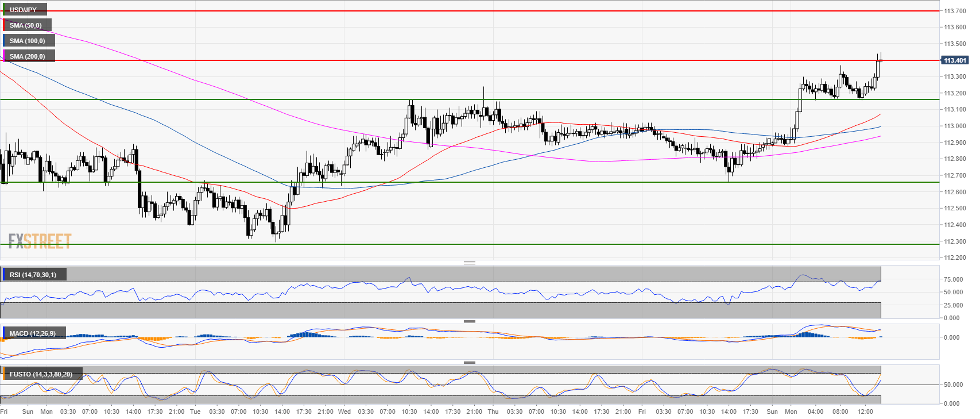Click the RSI 75.000 scale label
Image resolution: width=980 pixels, height=419 pixels.
click(953, 279)
